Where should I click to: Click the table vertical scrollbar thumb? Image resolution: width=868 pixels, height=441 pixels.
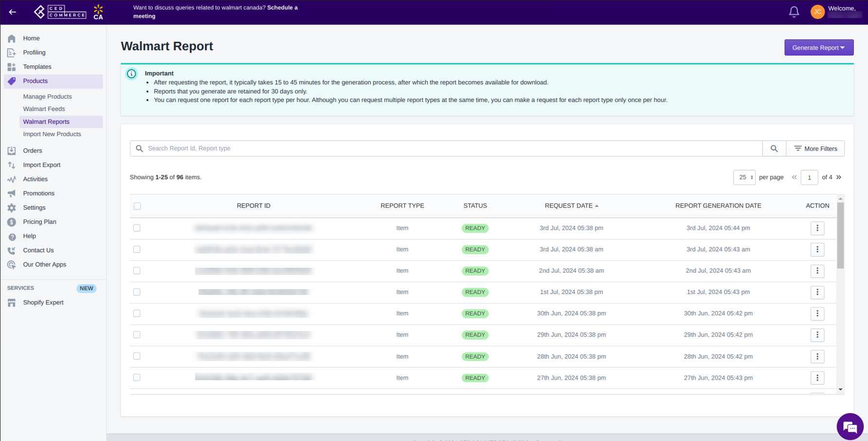840,235
